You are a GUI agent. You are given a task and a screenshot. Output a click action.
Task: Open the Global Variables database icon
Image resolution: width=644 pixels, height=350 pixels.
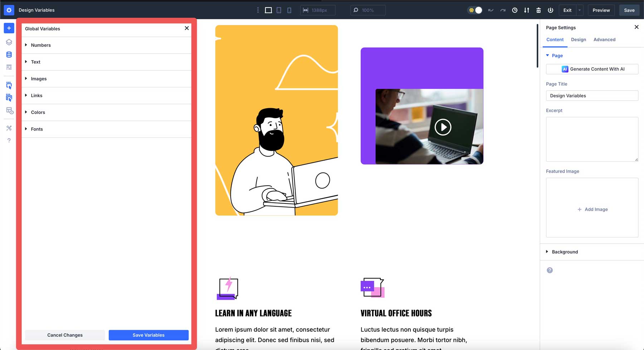tap(9, 54)
